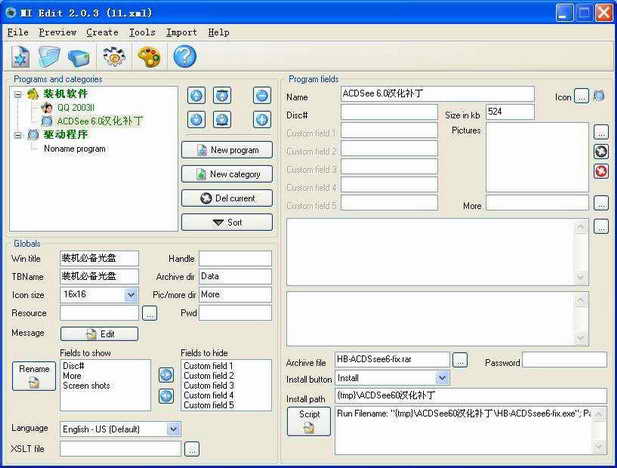
Task: Click the dark round icon below Pictures browse
Action: pos(600,151)
